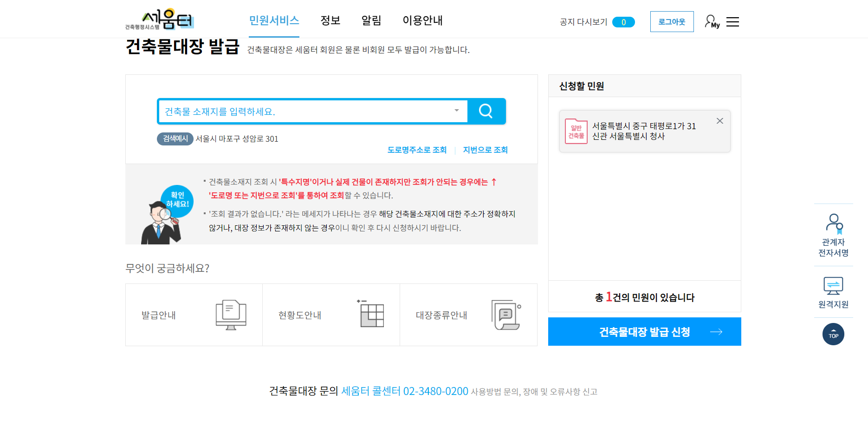Click the TOP scroll button
The height and width of the screenshot is (421, 868).
(x=833, y=334)
